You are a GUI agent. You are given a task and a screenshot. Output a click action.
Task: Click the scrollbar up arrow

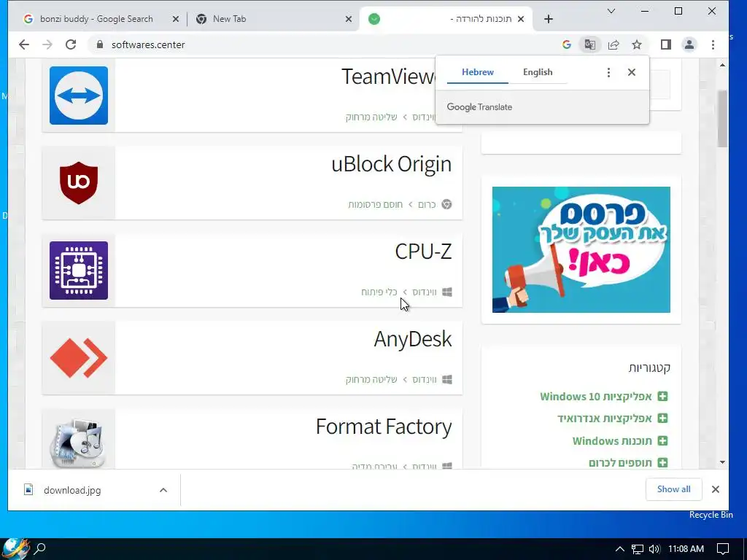pos(722,65)
